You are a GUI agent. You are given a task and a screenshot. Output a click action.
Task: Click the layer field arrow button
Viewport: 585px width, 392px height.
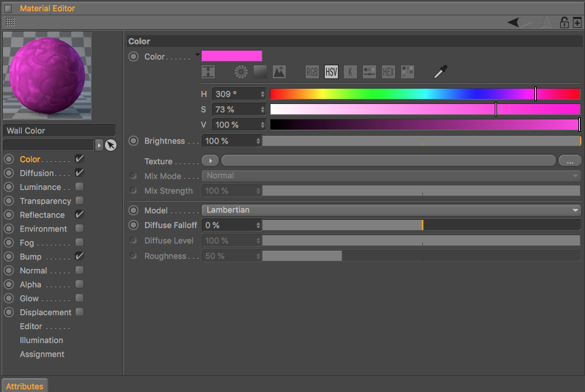[99, 145]
